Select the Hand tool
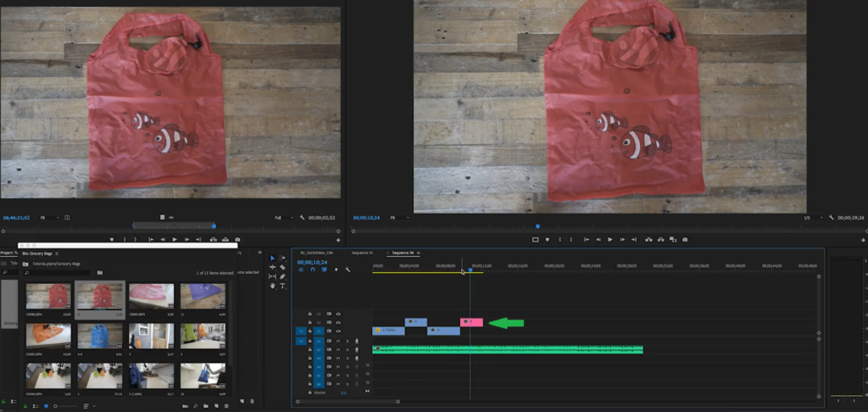 click(x=272, y=286)
